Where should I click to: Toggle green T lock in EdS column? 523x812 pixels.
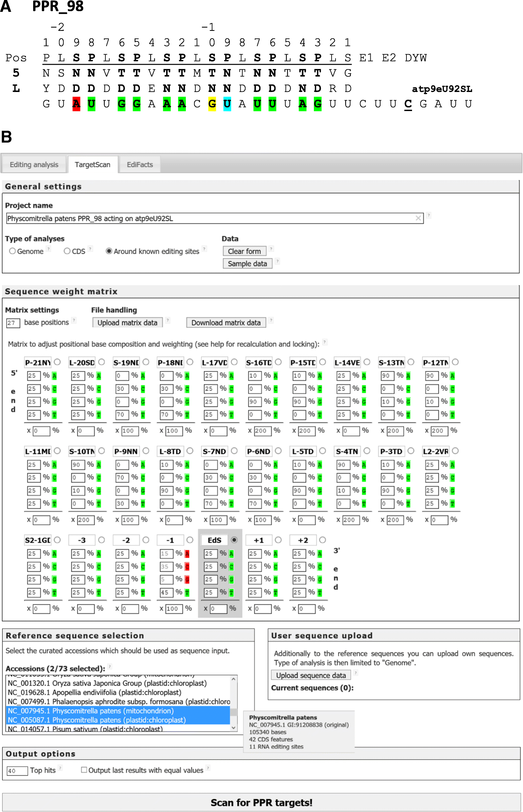[231, 593]
